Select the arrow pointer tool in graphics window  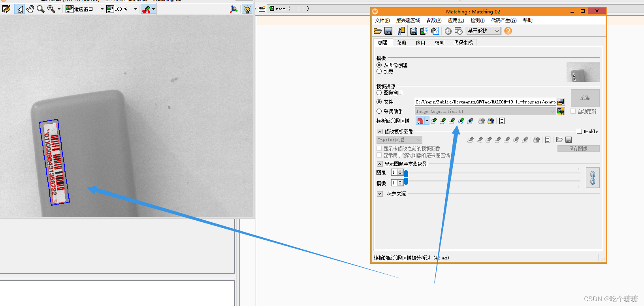[19, 9]
